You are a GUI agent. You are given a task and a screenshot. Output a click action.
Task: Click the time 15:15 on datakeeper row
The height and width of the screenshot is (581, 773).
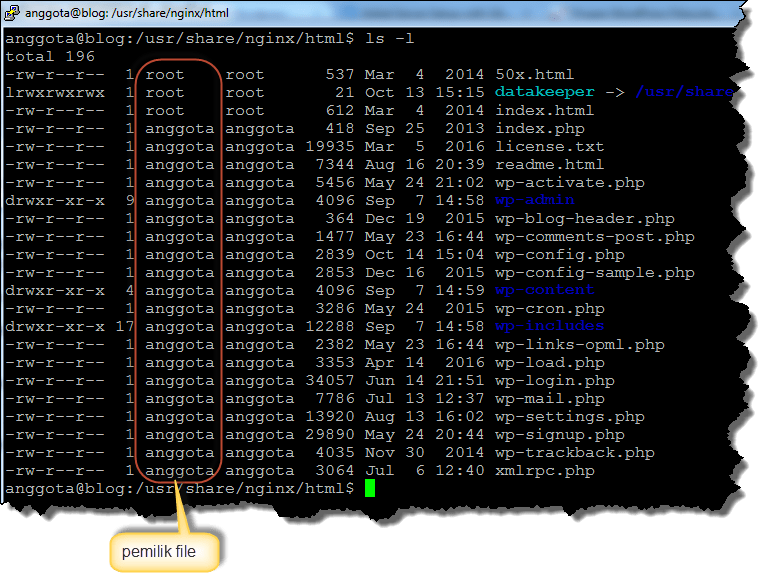pyautogui.click(x=460, y=93)
